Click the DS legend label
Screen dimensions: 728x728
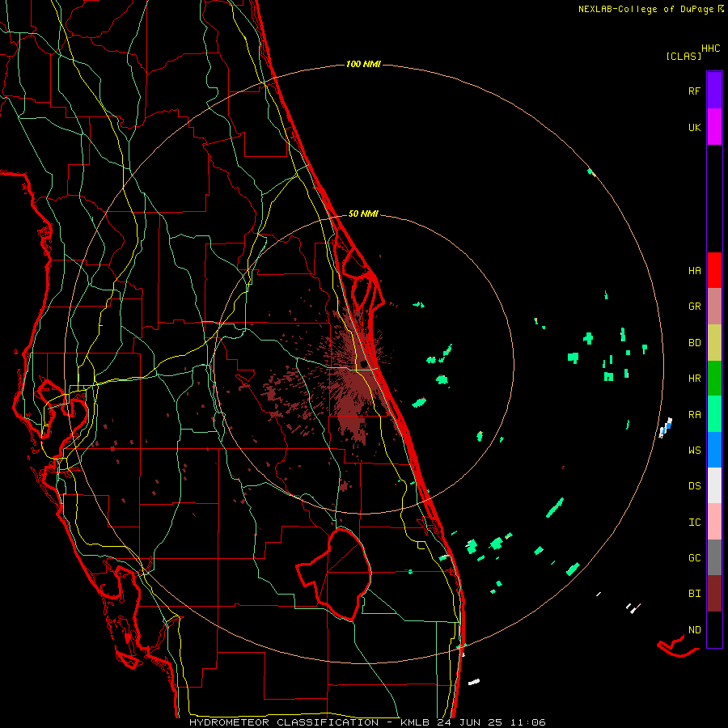click(694, 486)
